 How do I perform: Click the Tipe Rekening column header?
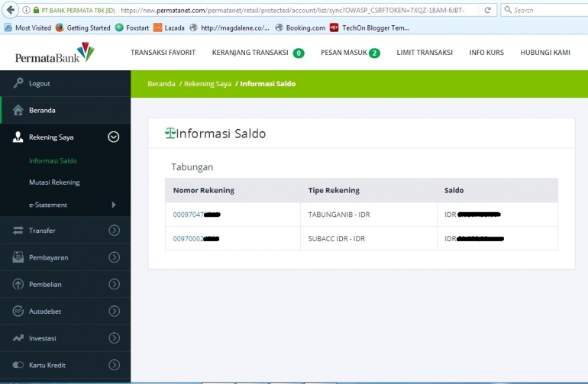click(x=334, y=190)
